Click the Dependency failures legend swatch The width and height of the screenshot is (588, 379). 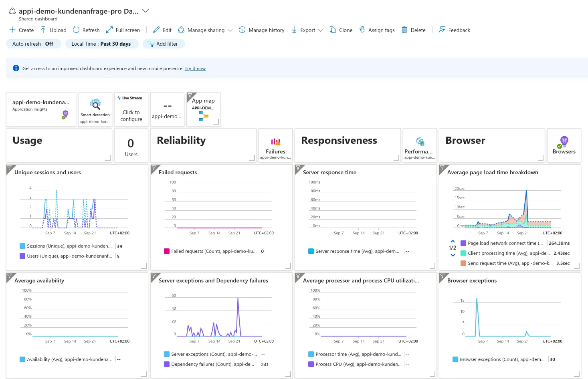(167, 364)
